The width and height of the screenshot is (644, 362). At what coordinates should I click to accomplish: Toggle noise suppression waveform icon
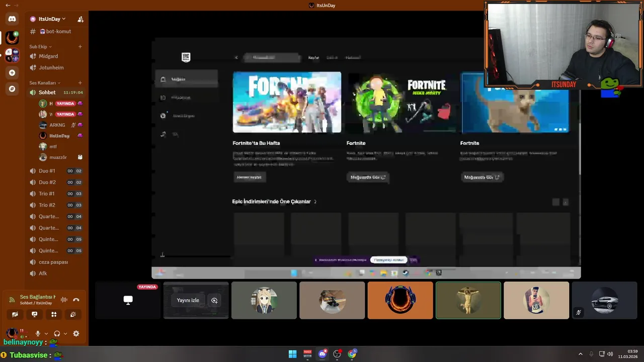[64, 300]
